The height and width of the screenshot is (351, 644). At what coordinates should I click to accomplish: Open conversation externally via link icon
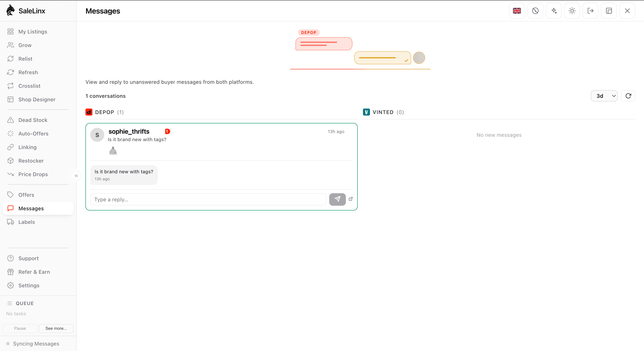pyautogui.click(x=351, y=199)
